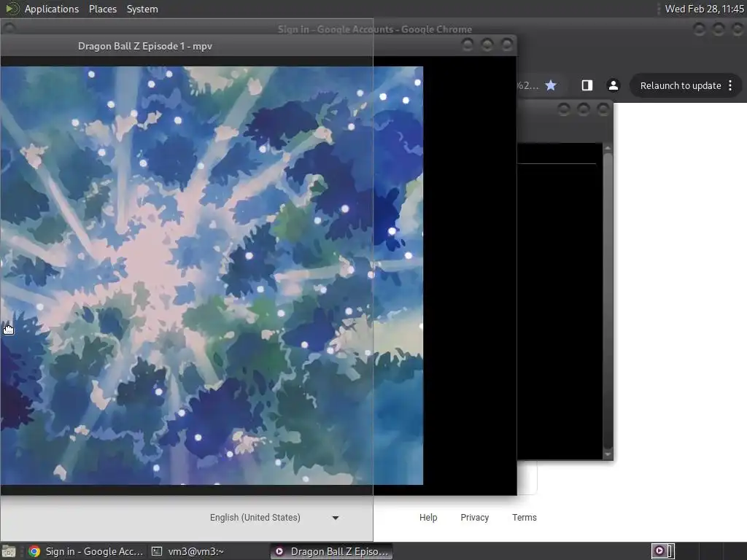Click the Chrome window title Sign in - Google Accounts
The image size is (747, 560).
click(374, 29)
